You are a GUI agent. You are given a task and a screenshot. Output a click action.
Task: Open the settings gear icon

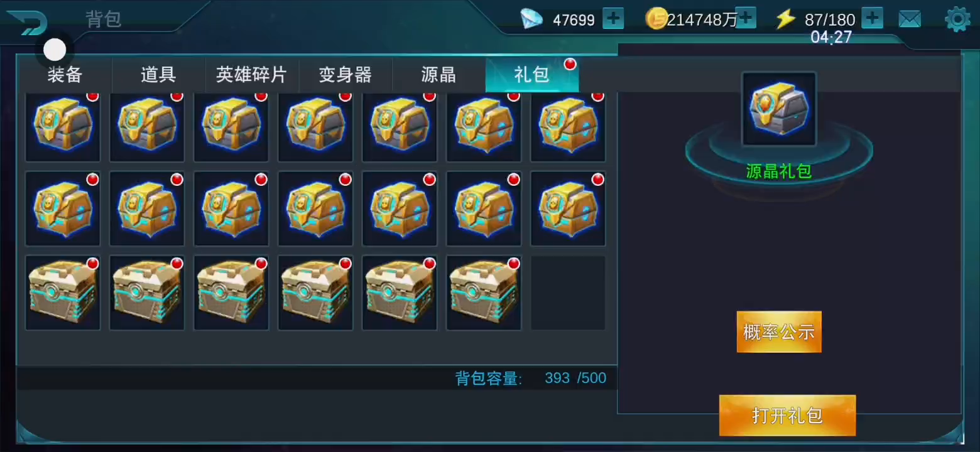tap(957, 19)
